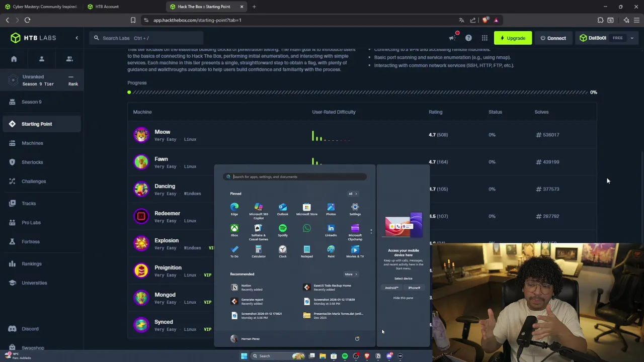The width and height of the screenshot is (644, 362).
Task: Click the Windows Start button on taskbar
Action: [244, 356]
